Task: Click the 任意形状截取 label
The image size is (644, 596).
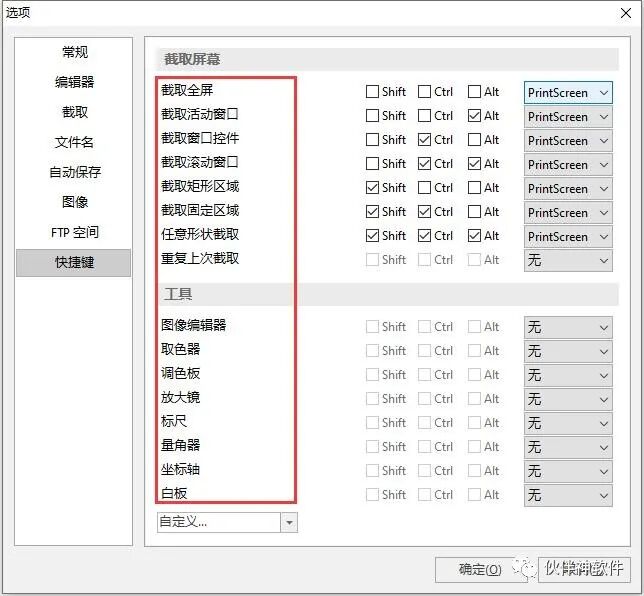Action: point(200,234)
